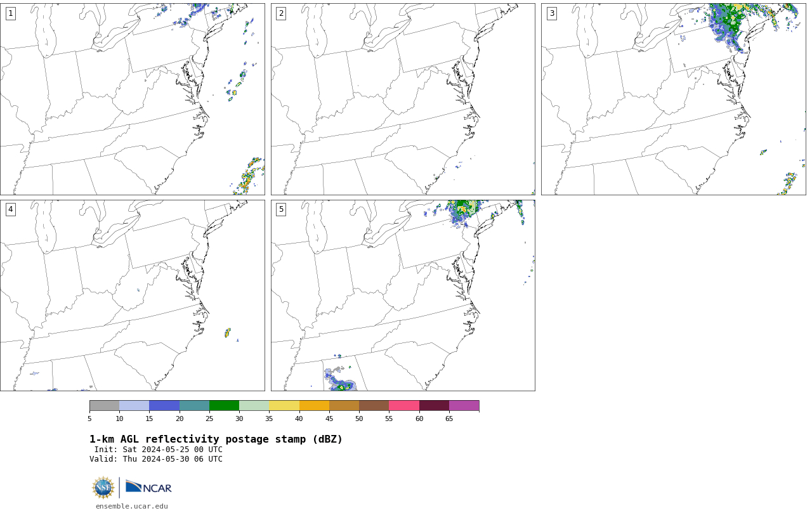Click the colorbar tick label 65

[x=449, y=419]
